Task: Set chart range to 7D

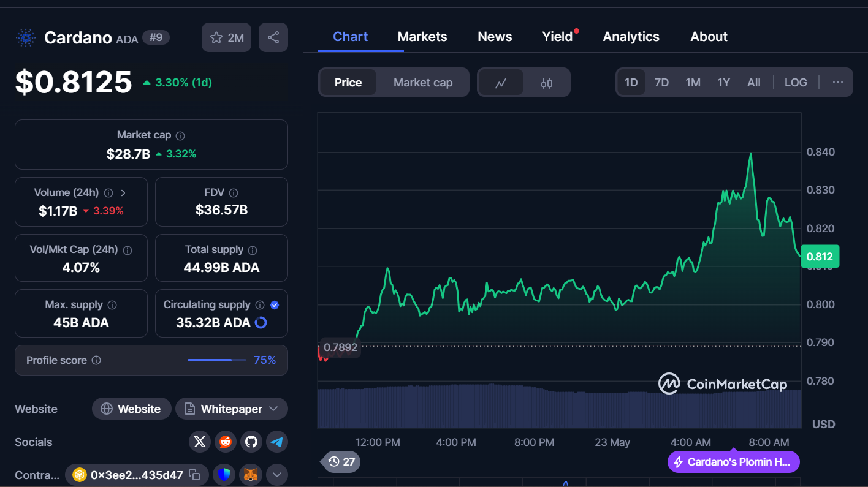Action: point(661,83)
